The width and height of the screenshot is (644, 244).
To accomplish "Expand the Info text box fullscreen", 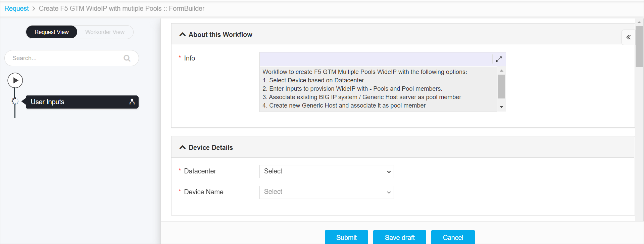I will point(499,59).
